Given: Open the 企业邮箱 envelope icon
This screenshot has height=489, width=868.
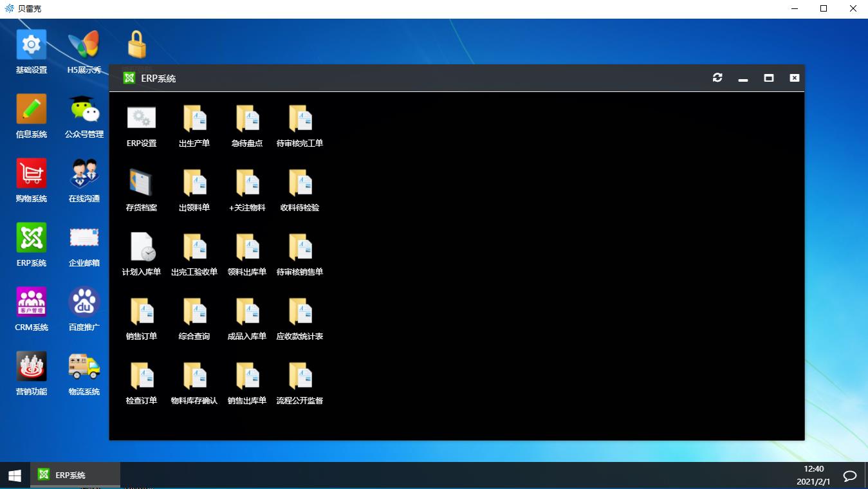Looking at the screenshot, I should click(84, 238).
